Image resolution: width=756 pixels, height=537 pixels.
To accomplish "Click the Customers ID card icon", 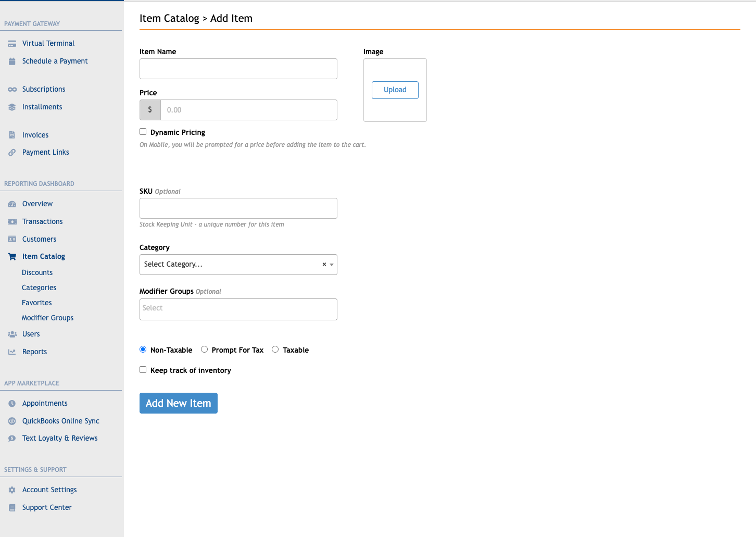I will [12, 240].
